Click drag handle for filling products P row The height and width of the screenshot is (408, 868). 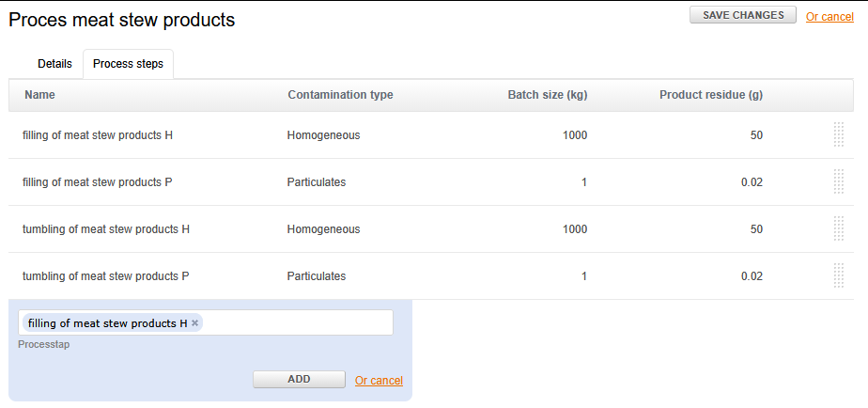[x=839, y=181]
